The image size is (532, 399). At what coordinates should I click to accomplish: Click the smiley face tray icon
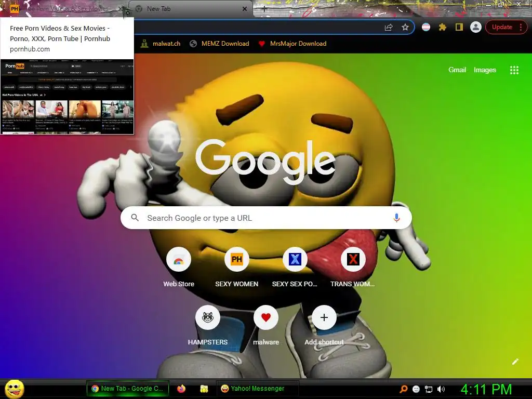[416, 389]
